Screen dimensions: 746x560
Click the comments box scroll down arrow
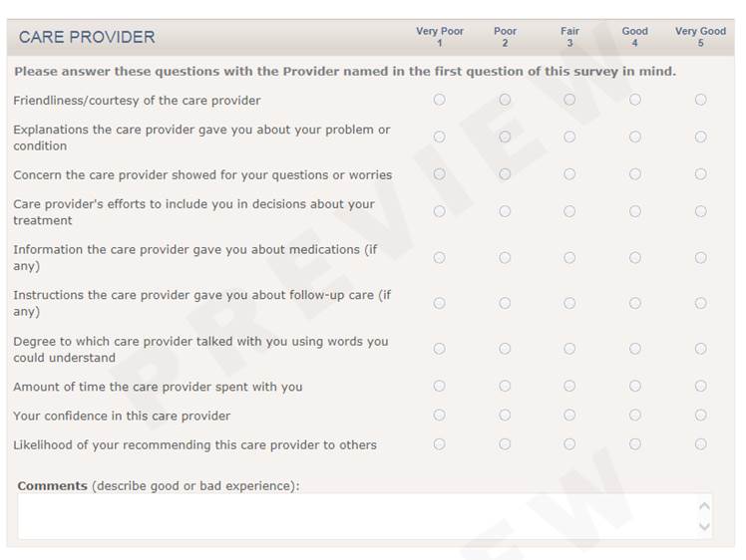tap(705, 527)
